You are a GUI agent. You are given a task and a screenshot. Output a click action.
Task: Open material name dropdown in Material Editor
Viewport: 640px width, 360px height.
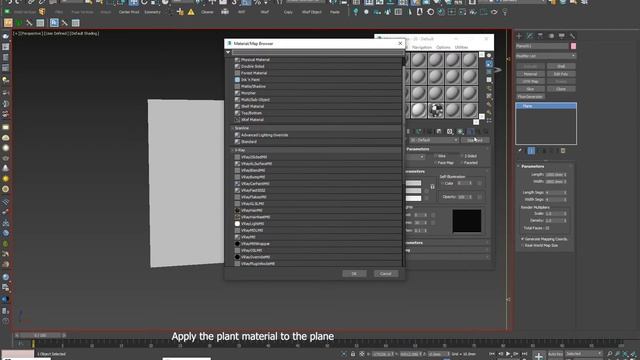[x=434, y=140]
